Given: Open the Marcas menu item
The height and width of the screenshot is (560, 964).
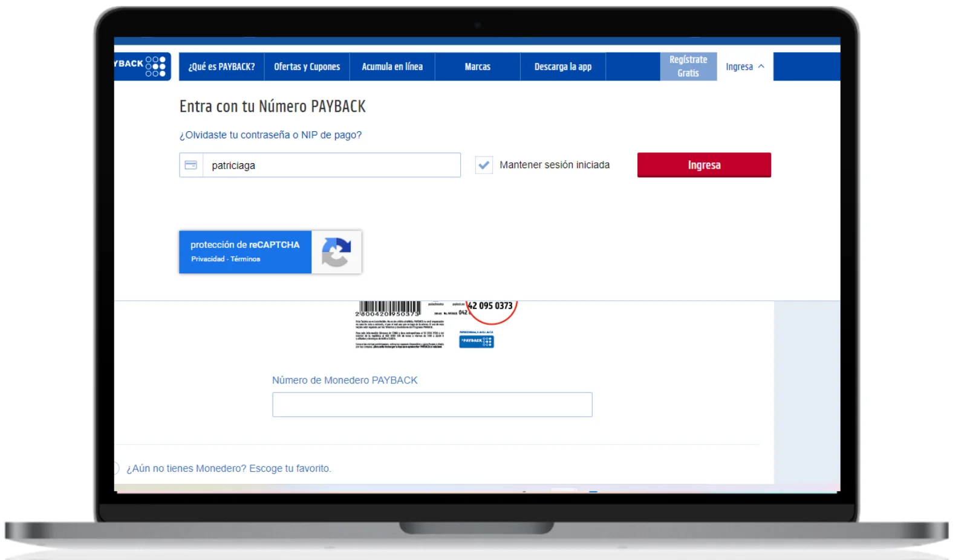Looking at the screenshot, I should (477, 67).
